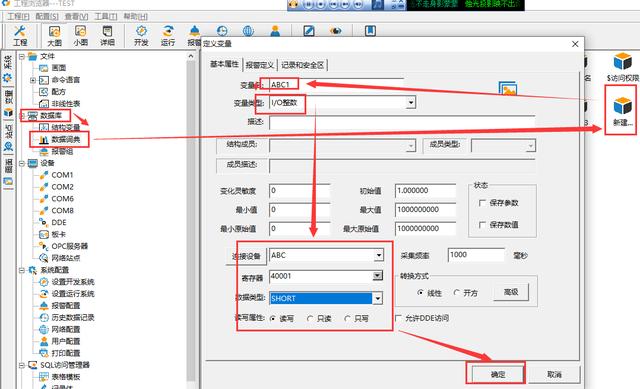Switch to the 报警定义 tab
Image resolution: width=640 pixels, height=389 pixels.
[260, 65]
